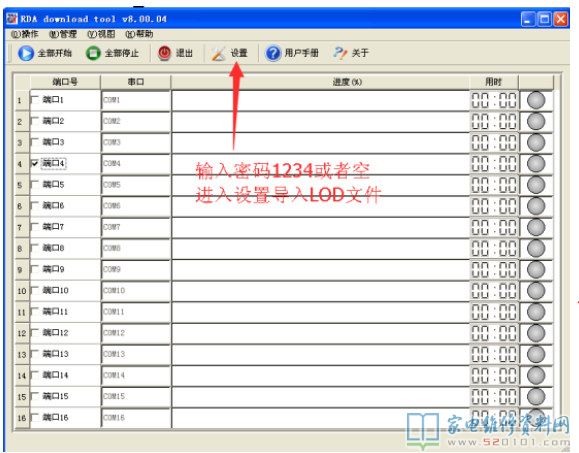The height and width of the screenshot is (453, 579).
Task: Click the 关于 about icon
Action: (x=340, y=53)
